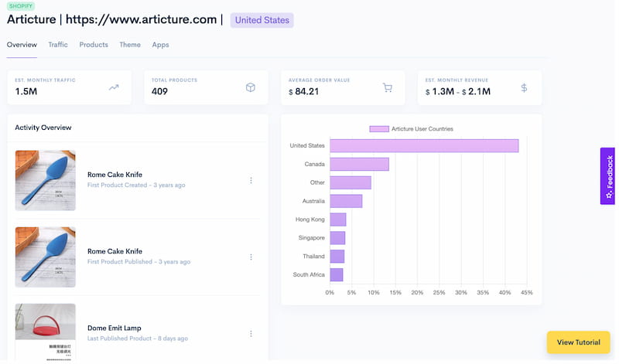Open the Dome Emit Lamp thumbnail
The width and height of the screenshot is (619, 364).
pyautogui.click(x=46, y=332)
